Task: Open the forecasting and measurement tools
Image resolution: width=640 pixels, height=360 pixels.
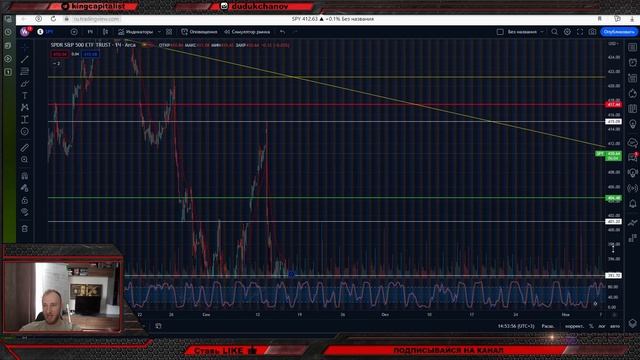Action: pos(24,120)
